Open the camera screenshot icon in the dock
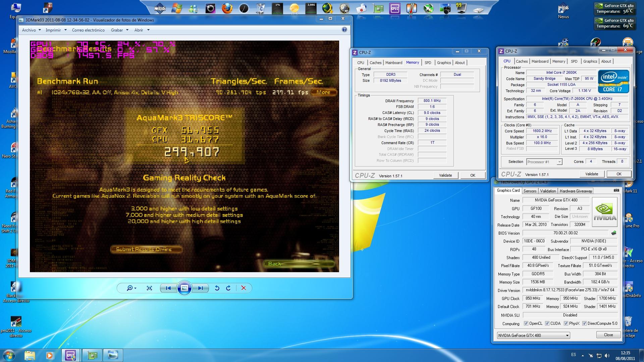The image size is (644, 362). tap(445, 8)
